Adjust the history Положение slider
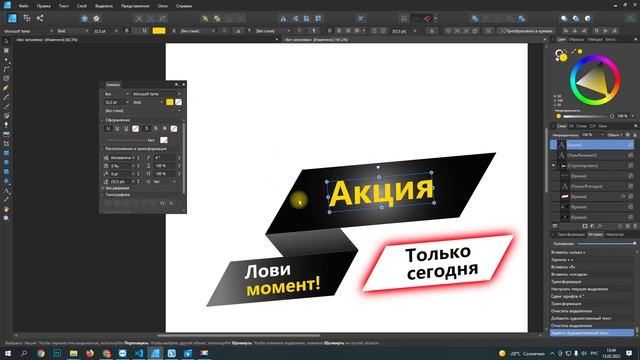 tap(607, 244)
